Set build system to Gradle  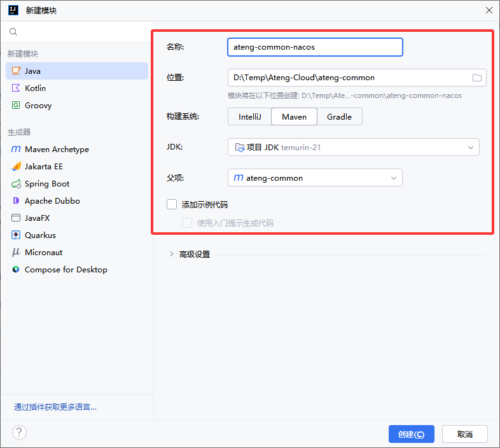339,117
